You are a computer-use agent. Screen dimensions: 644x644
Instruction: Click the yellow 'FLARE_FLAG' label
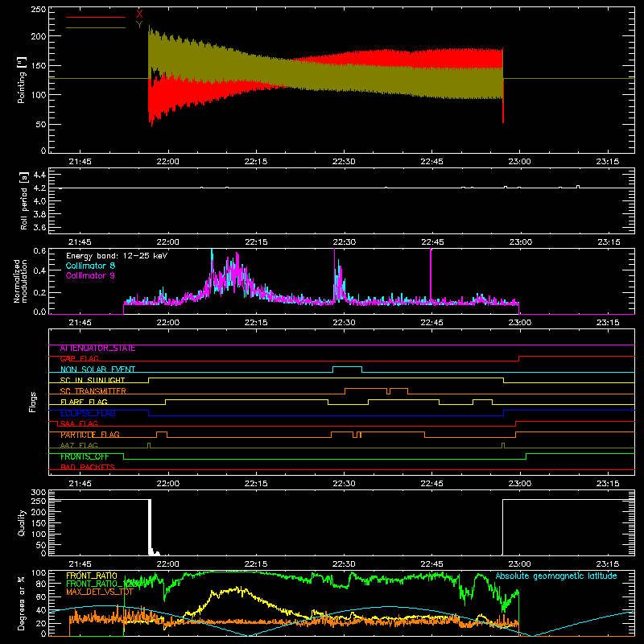tap(84, 402)
